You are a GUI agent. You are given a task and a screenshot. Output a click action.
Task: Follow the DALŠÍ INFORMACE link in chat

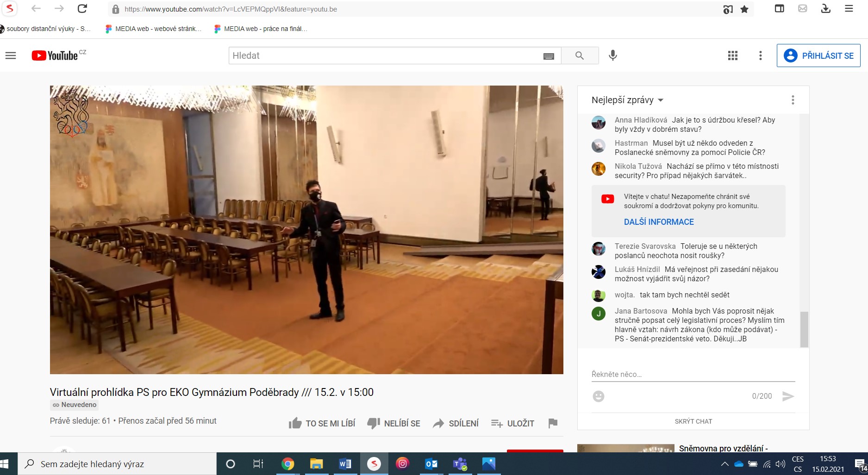click(x=659, y=222)
